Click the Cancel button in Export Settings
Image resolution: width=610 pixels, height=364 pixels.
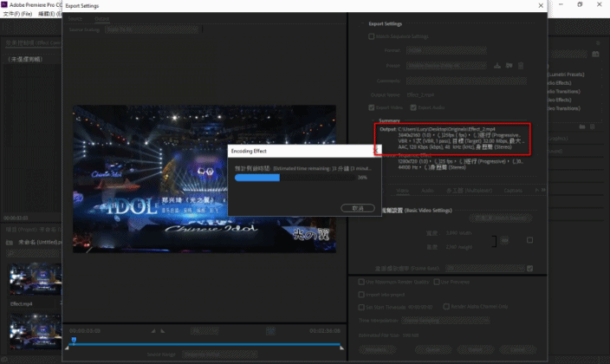tap(518, 349)
